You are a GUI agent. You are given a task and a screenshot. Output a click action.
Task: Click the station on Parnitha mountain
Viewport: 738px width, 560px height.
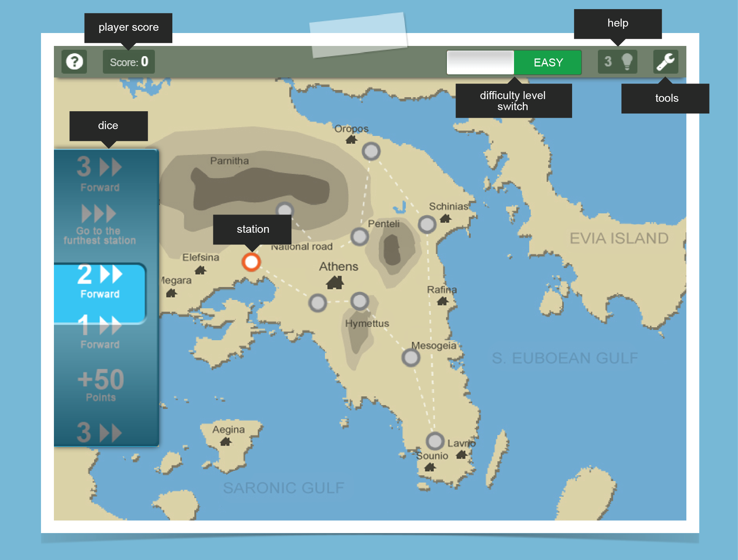point(285,209)
